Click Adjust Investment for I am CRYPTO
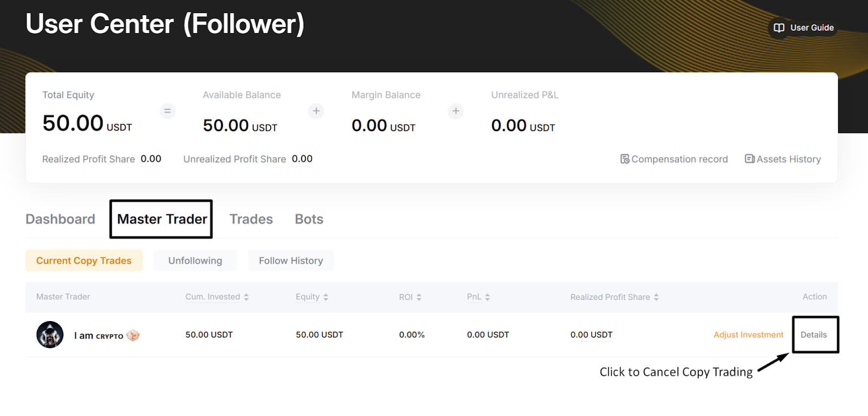 (748, 335)
